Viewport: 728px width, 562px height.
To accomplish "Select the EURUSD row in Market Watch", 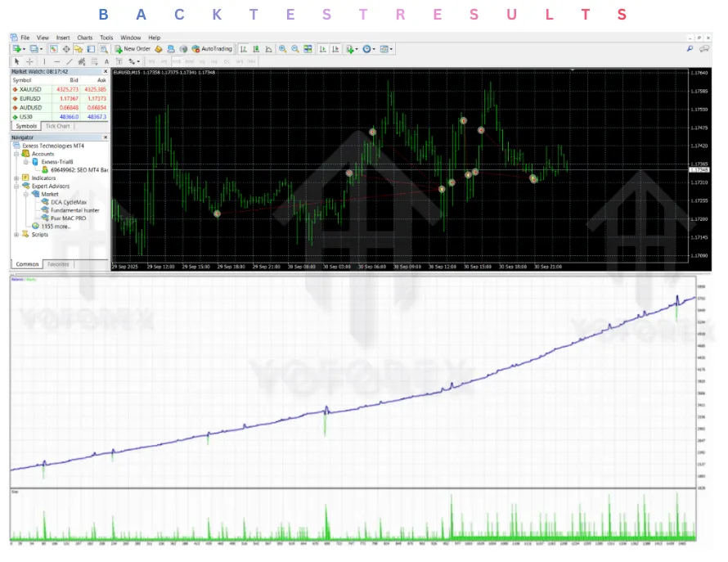I will (60, 98).
